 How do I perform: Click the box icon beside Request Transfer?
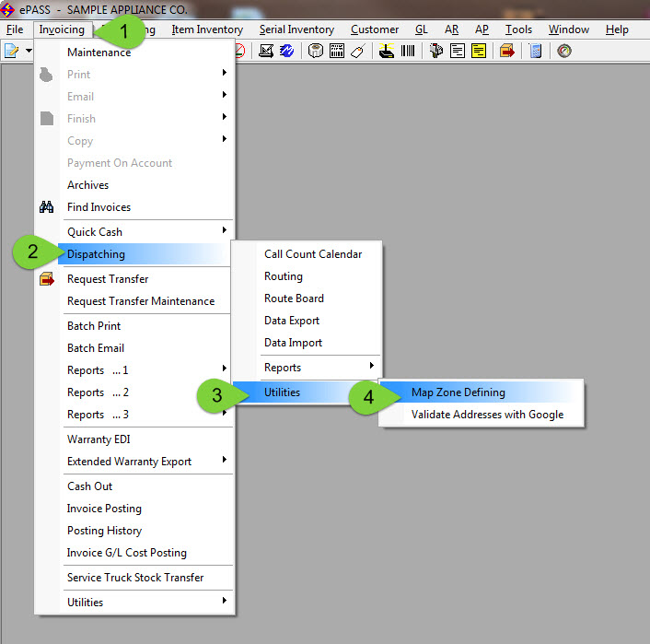pos(47,279)
